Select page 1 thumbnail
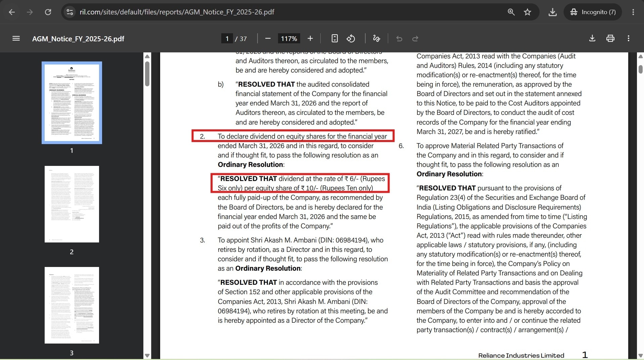Image resolution: width=644 pixels, height=360 pixels. pos(72,103)
